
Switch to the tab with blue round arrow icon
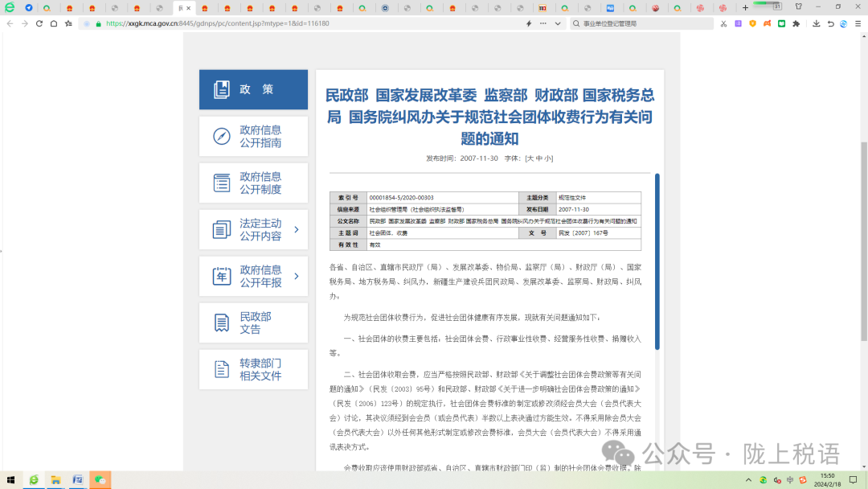coord(29,8)
